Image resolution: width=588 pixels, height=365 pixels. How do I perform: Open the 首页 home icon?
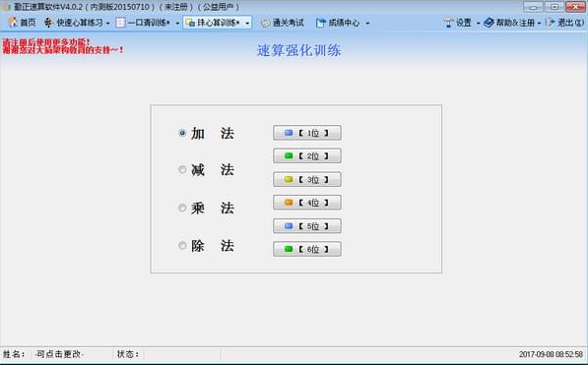pos(13,22)
